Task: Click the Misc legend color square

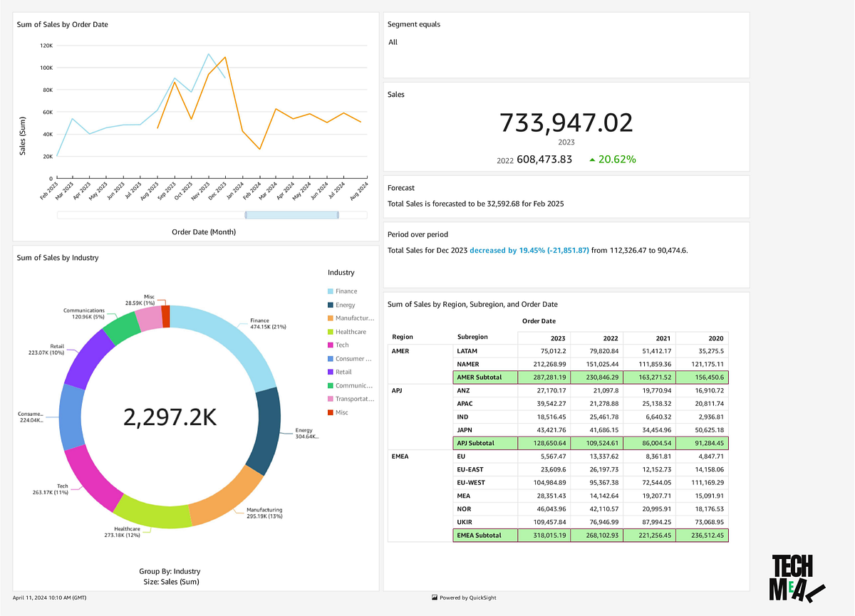Action: 330,412
